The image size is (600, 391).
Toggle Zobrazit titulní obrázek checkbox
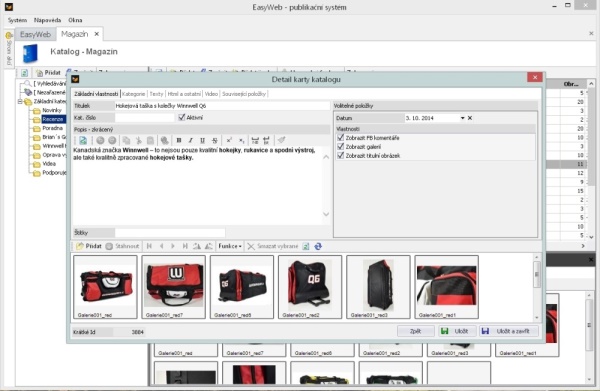pyautogui.click(x=341, y=156)
